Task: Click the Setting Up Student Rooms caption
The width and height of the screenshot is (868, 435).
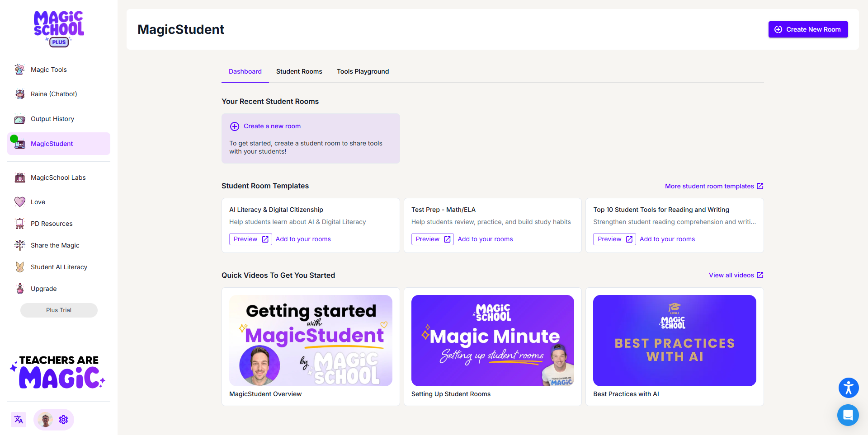Action: coord(451,394)
